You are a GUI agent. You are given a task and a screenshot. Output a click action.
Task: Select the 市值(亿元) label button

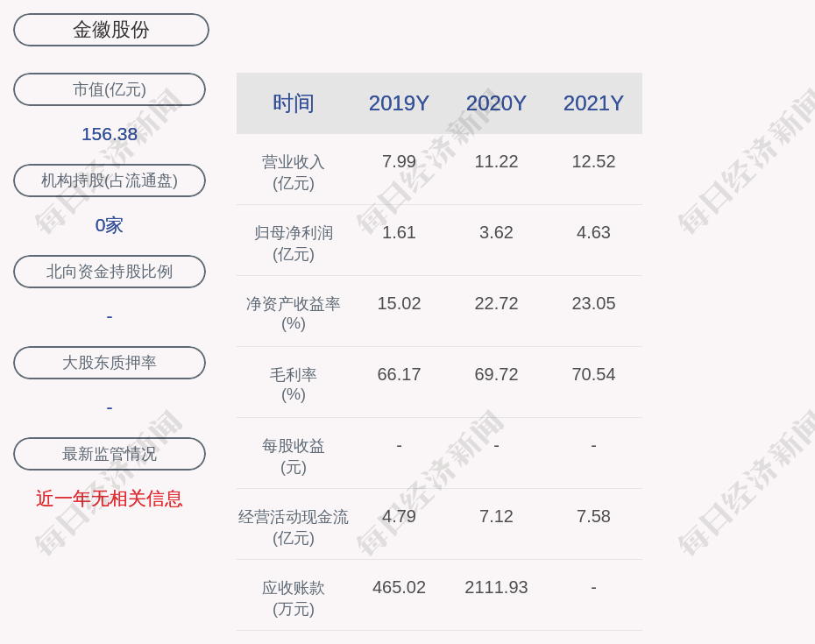click(110, 89)
